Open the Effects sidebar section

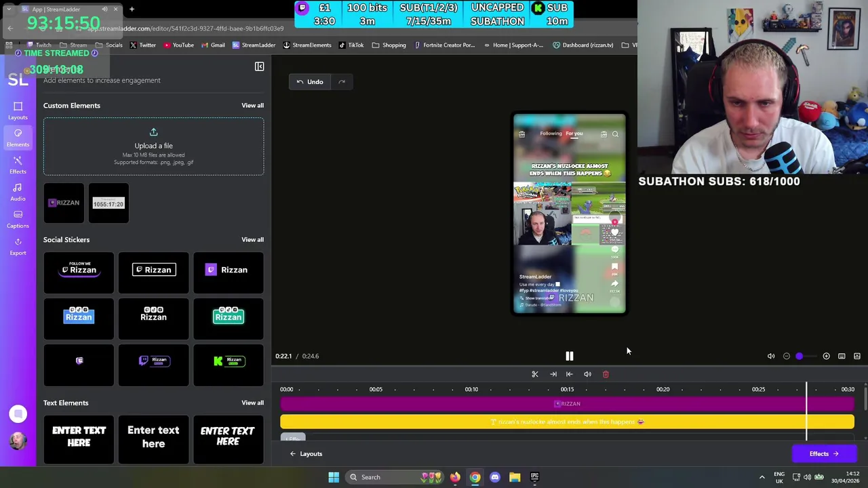point(18,165)
